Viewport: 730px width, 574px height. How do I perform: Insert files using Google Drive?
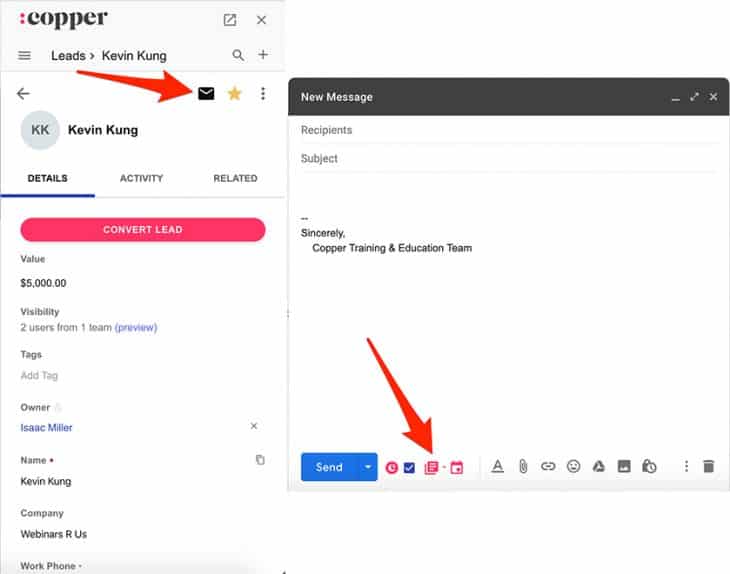pyautogui.click(x=599, y=466)
